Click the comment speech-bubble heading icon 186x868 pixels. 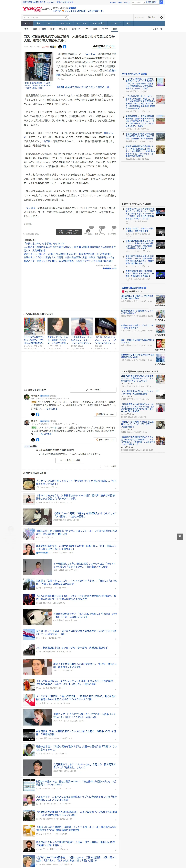tap(25, 390)
